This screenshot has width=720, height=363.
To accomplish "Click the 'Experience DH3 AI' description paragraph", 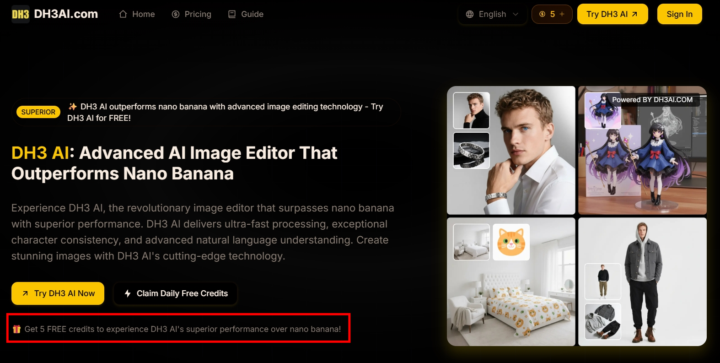I will point(202,232).
